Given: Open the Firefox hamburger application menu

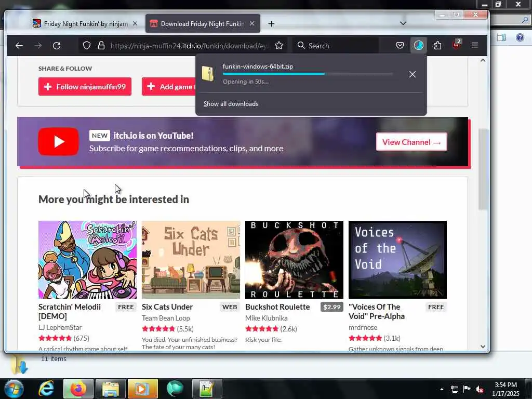Looking at the screenshot, I should 475,46.
